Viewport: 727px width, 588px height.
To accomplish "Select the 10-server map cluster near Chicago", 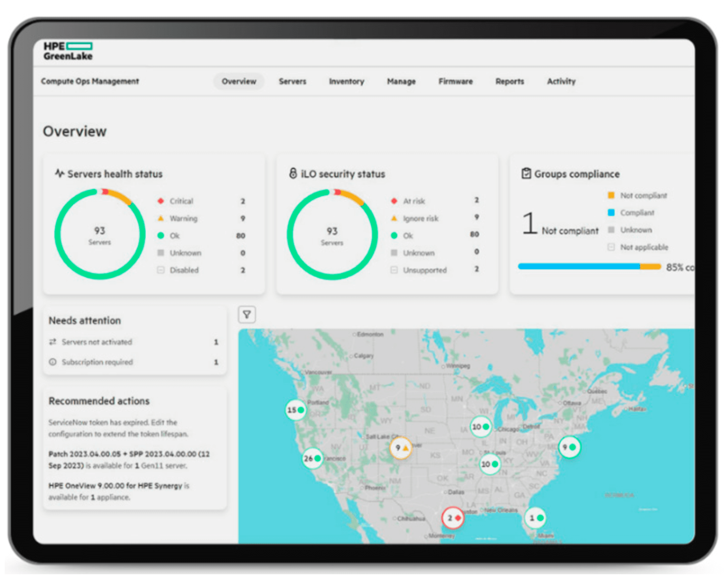I will point(480,427).
